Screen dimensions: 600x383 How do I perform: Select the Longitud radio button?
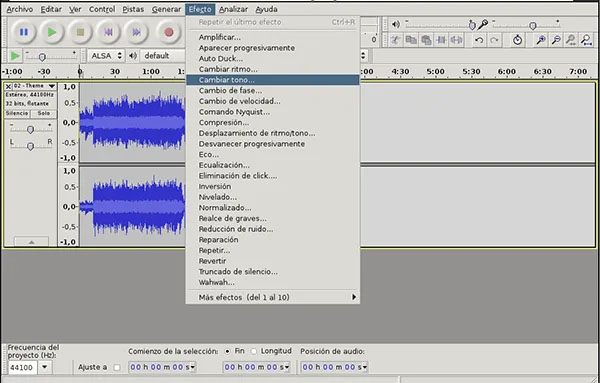254,351
